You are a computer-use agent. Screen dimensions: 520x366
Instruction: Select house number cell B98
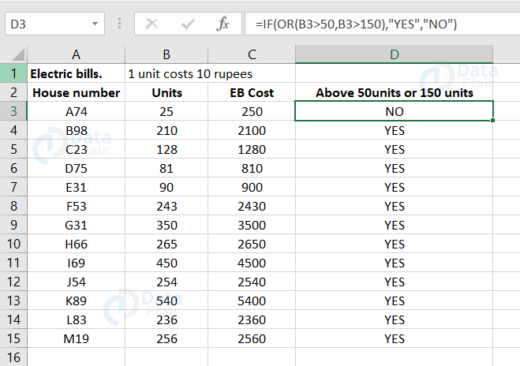(76, 130)
